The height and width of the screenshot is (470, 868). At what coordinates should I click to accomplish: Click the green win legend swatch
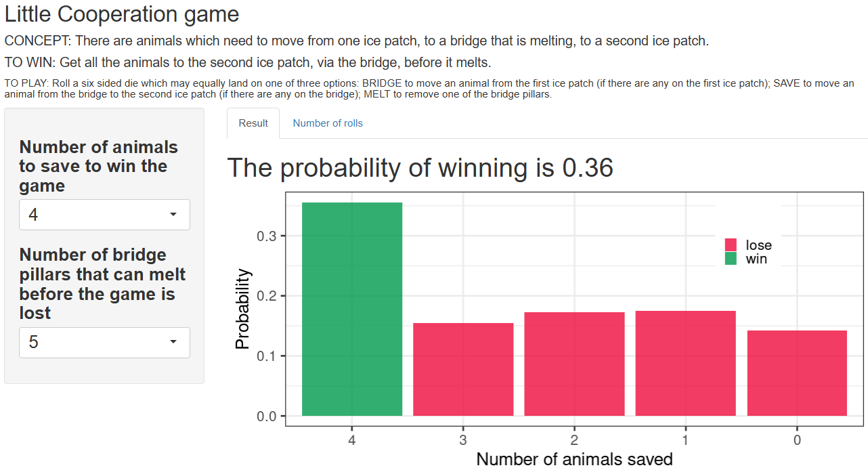(731, 259)
